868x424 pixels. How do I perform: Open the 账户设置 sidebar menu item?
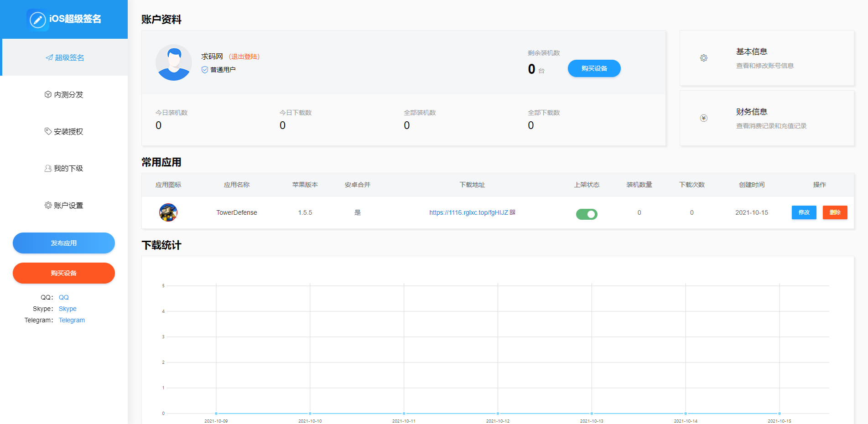64,205
